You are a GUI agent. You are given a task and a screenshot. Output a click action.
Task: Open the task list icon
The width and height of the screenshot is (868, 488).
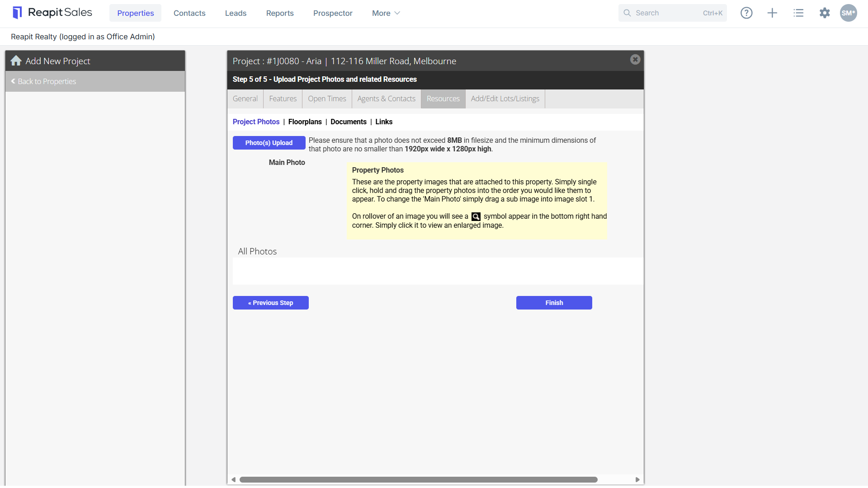click(x=798, y=13)
